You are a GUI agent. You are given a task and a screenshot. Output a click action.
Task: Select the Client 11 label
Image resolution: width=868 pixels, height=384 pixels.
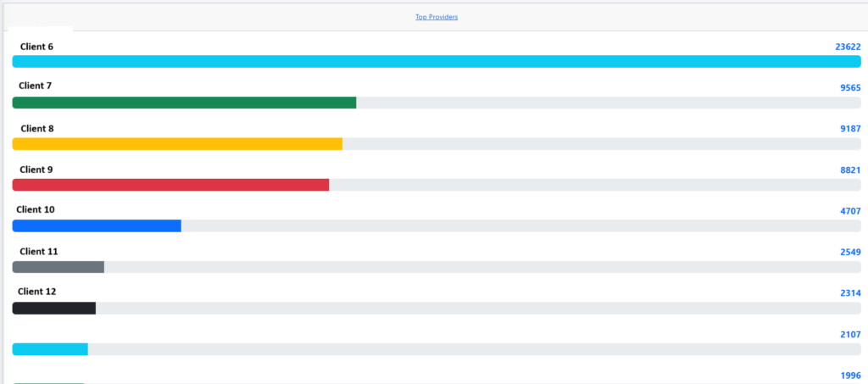tap(38, 252)
